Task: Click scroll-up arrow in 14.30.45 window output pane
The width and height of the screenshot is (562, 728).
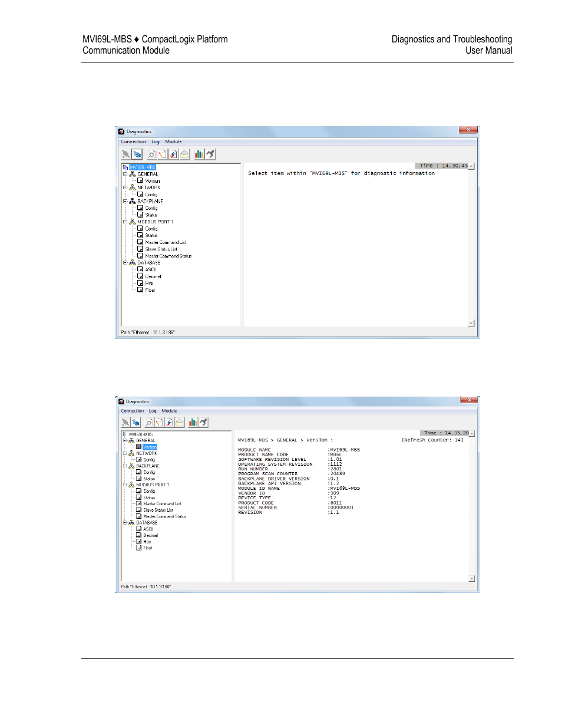Action: (471, 166)
